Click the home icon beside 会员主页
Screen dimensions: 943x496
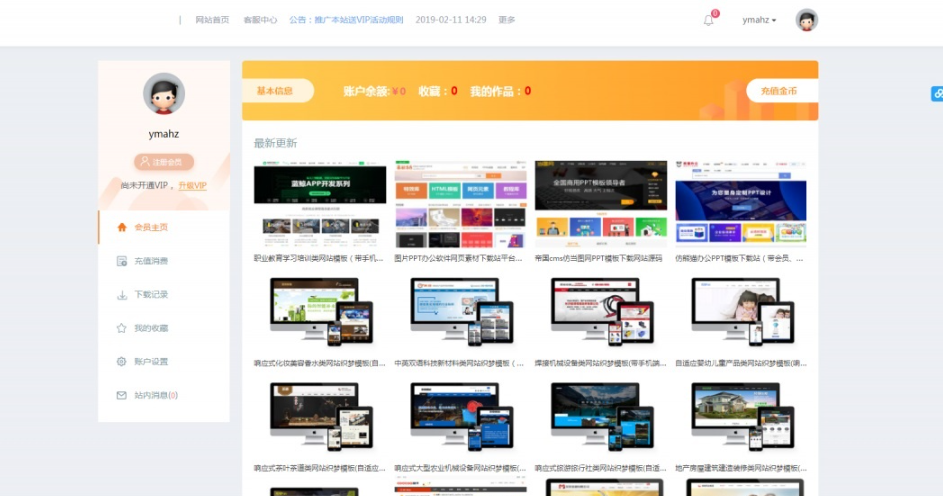pyautogui.click(x=122, y=227)
